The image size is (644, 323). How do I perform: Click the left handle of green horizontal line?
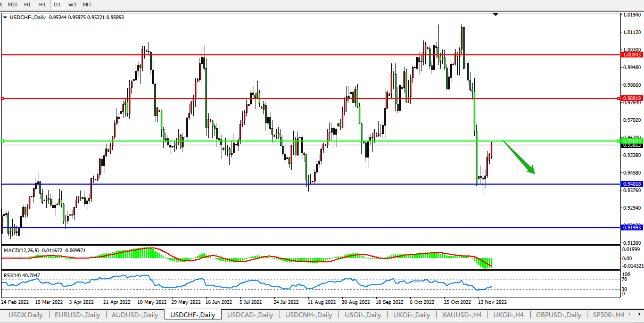point(3,141)
